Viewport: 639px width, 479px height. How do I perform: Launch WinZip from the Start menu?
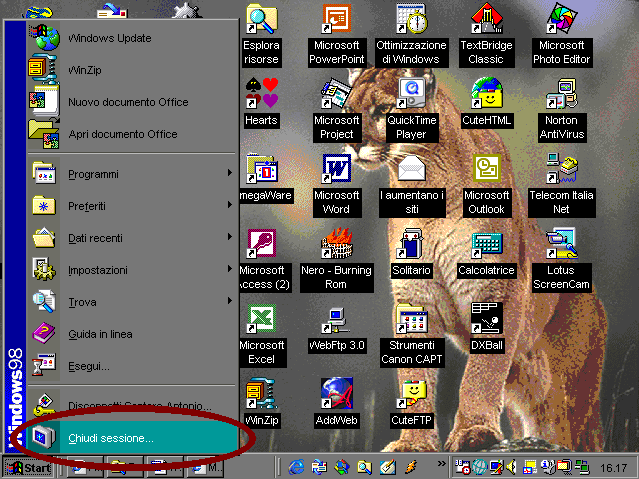(132, 70)
